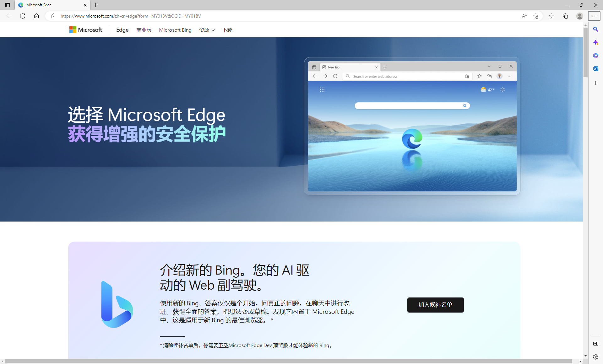603x364 pixels.
Task: Open sidebar settings gear icon
Action: click(x=596, y=357)
